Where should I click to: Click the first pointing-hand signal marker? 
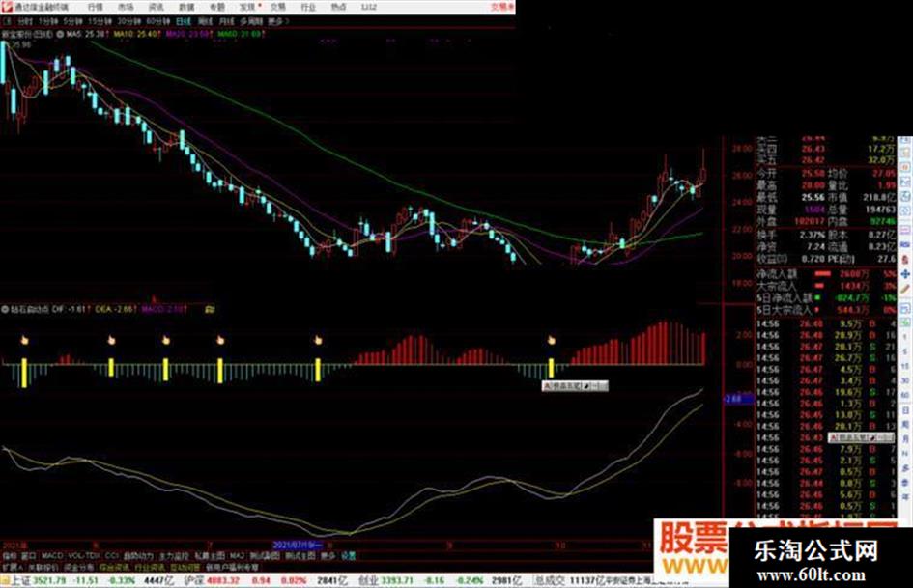coord(24,340)
